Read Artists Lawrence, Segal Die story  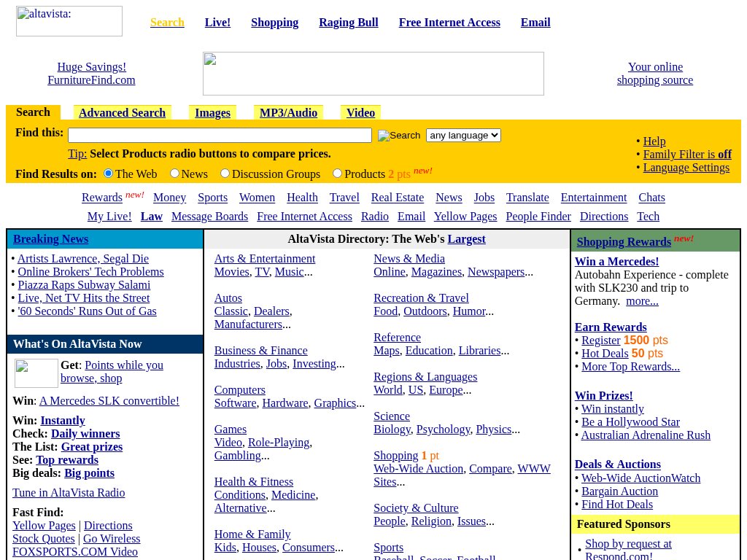click(83, 259)
